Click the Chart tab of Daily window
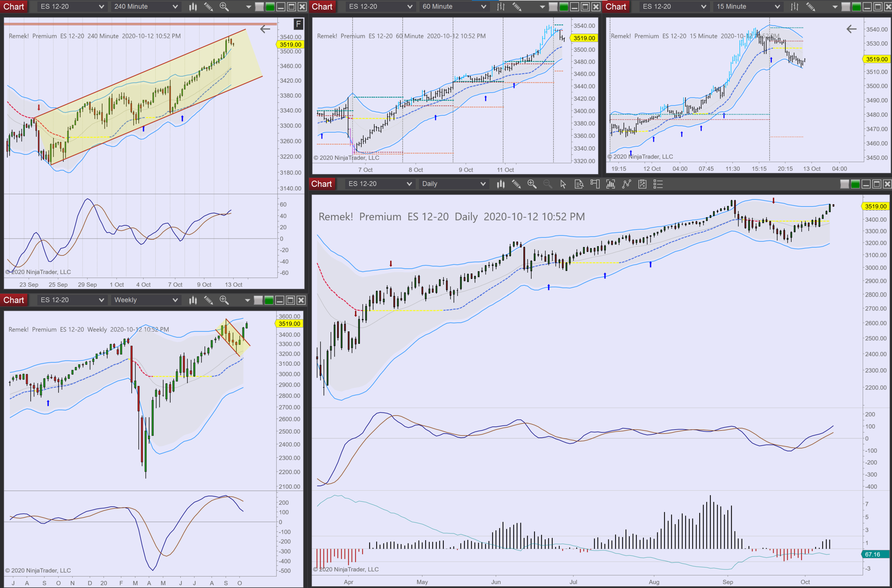 [321, 184]
